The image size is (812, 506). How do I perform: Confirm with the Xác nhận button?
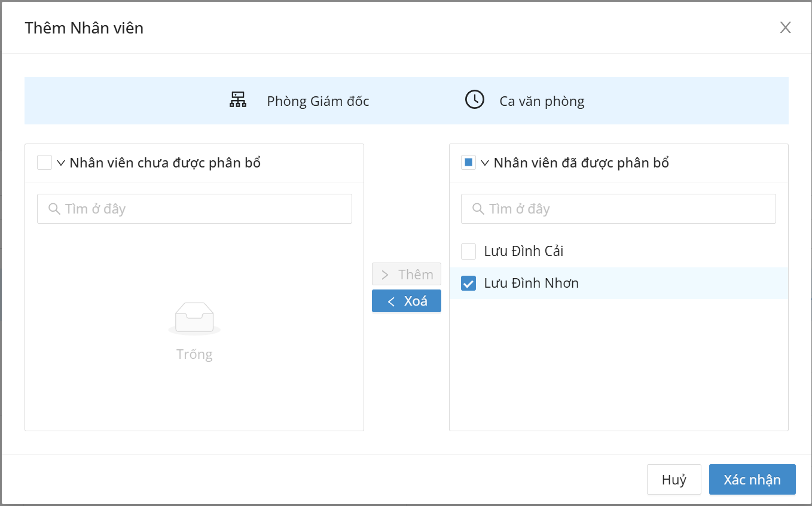tap(752, 480)
